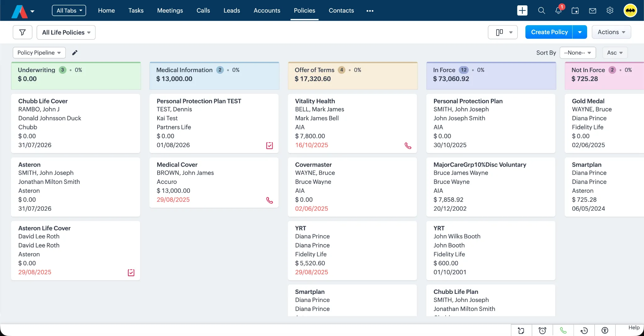Screen dimensions: 644x336
Task: Click BROWN, John James on Medical Cover
Action: click(x=185, y=173)
